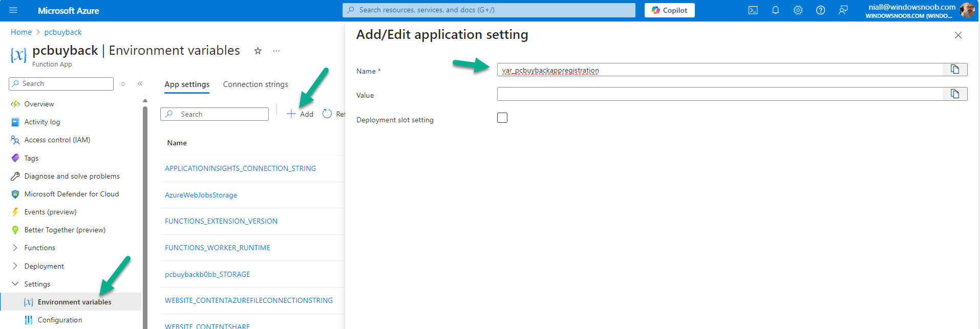This screenshot has height=329, width=980.
Task: Toggle the sidebar expand/collapse all arrows
Action: [x=123, y=83]
